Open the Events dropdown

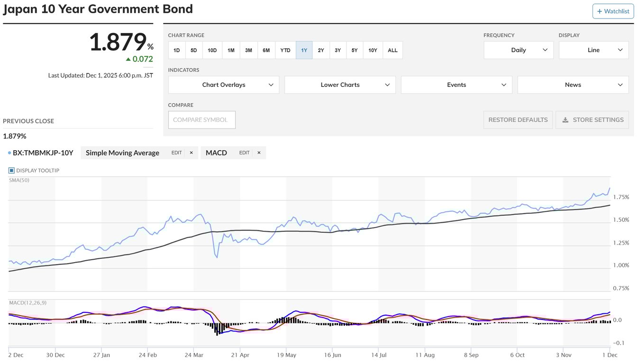click(456, 84)
